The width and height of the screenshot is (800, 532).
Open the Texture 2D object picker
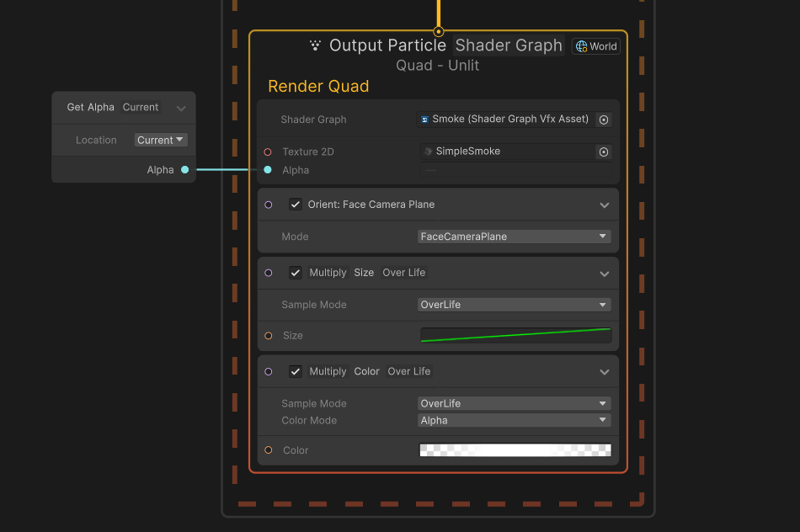pyautogui.click(x=604, y=152)
